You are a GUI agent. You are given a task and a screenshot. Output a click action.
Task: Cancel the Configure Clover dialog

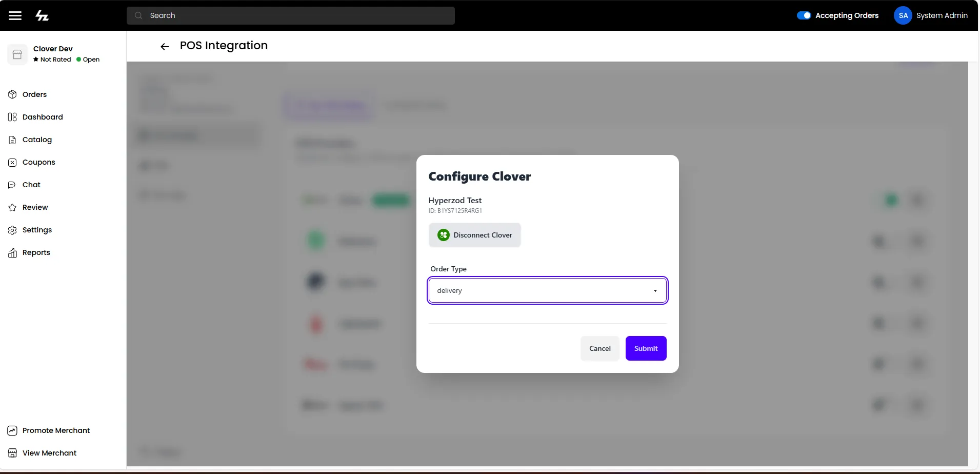(x=599, y=348)
